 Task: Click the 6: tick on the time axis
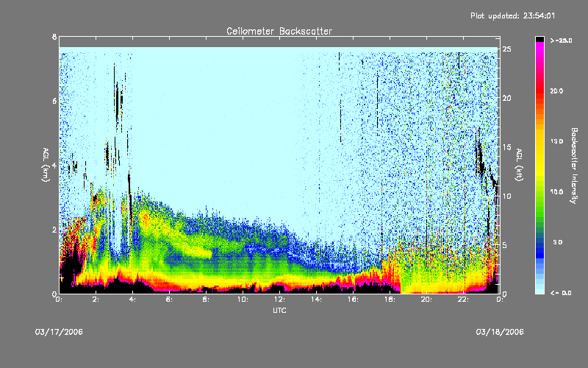(x=169, y=300)
